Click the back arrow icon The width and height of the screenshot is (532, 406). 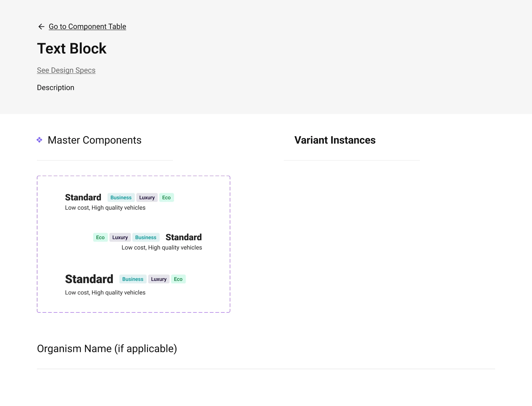[x=41, y=27]
